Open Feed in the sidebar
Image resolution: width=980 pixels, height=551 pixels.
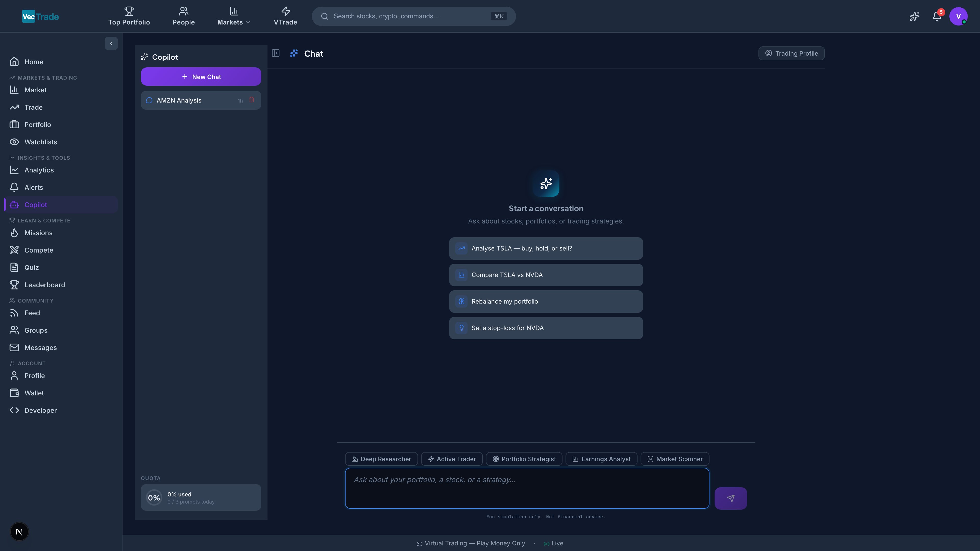pos(61,313)
